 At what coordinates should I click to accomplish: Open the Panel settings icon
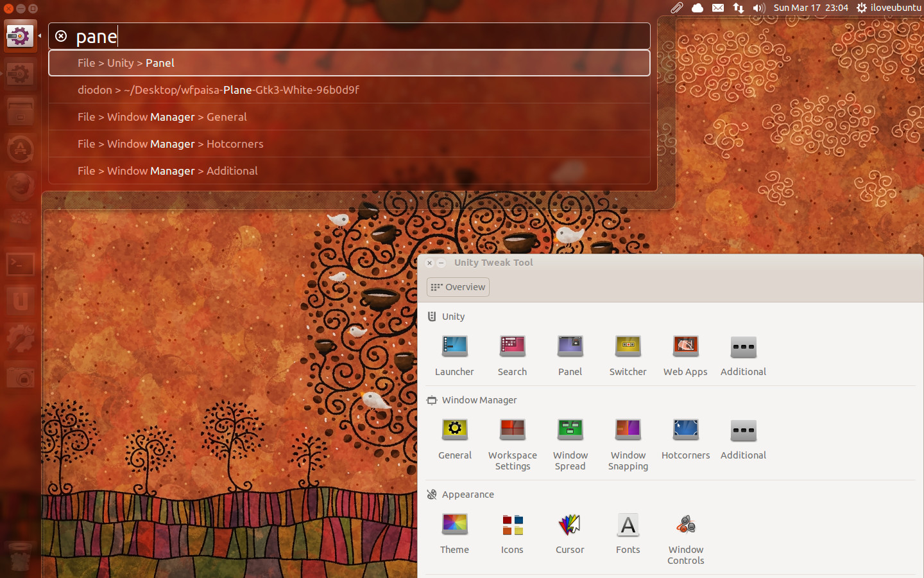[570, 347]
